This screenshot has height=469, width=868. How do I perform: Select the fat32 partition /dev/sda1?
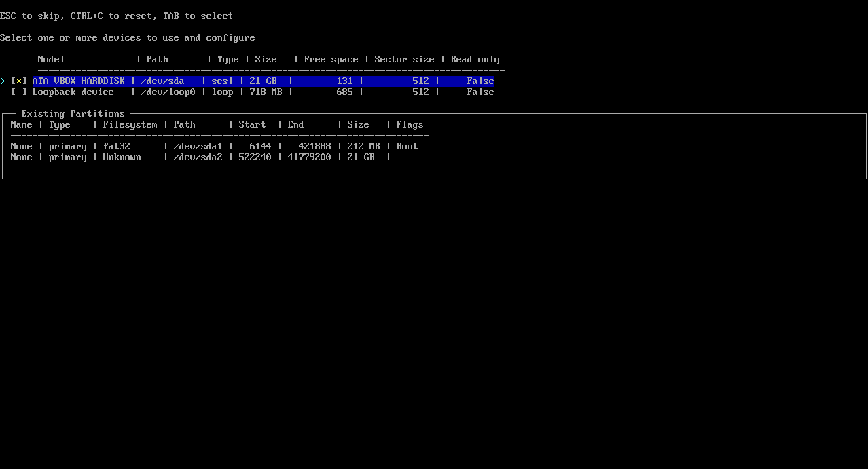pyautogui.click(x=198, y=146)
